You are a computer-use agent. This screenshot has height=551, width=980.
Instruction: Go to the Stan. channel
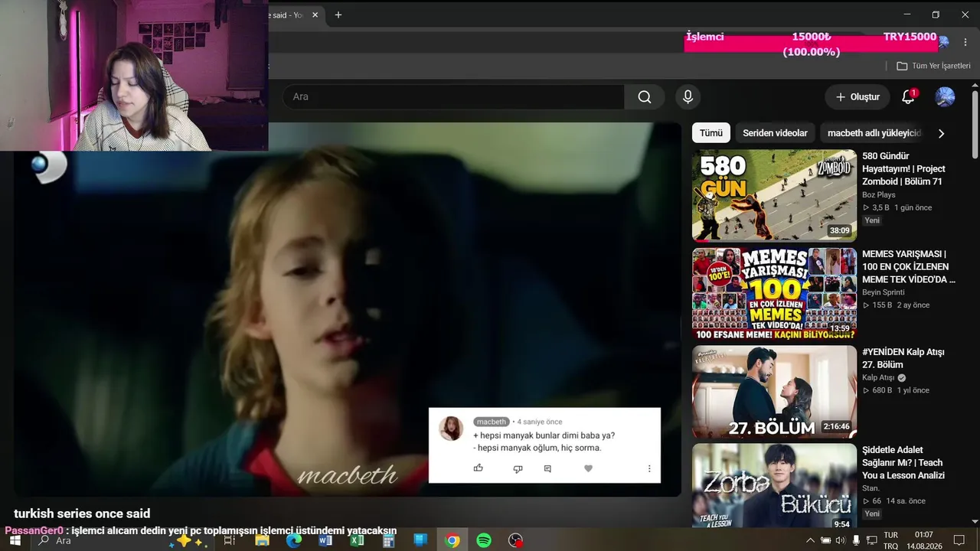coord(871,488)
